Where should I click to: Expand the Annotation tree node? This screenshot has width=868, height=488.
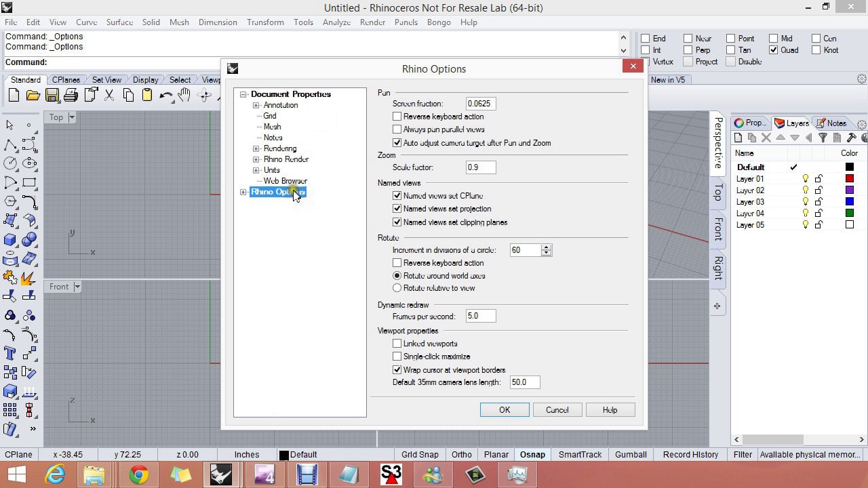pos(256,105)
